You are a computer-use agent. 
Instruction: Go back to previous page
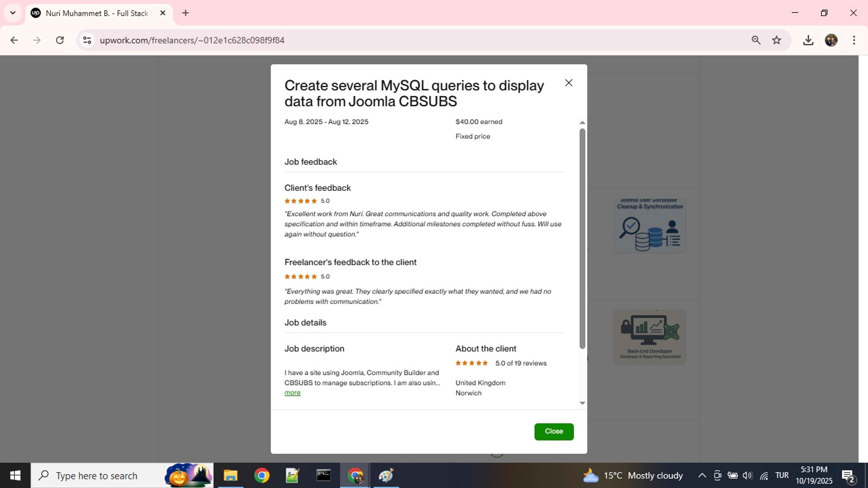(x=14, y=40)
